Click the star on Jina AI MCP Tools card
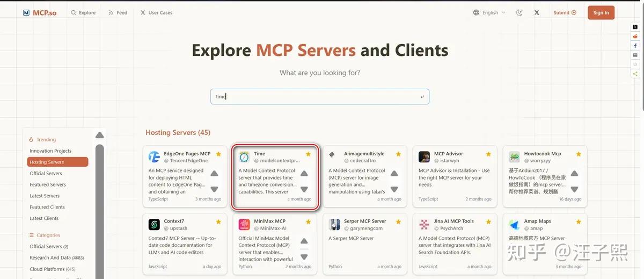 click(488, 221)
